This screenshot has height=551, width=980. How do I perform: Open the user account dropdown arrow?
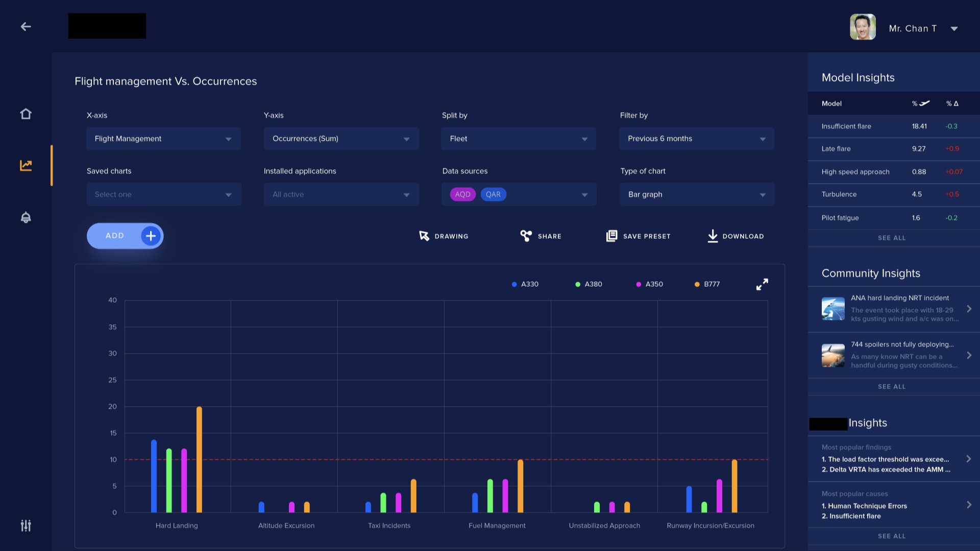tap(954, 29)
